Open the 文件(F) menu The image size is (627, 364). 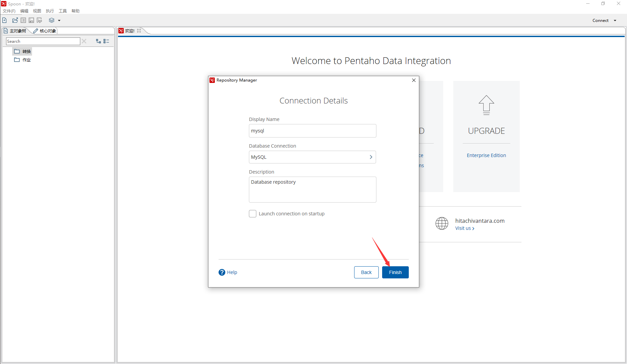click(9, 11)
